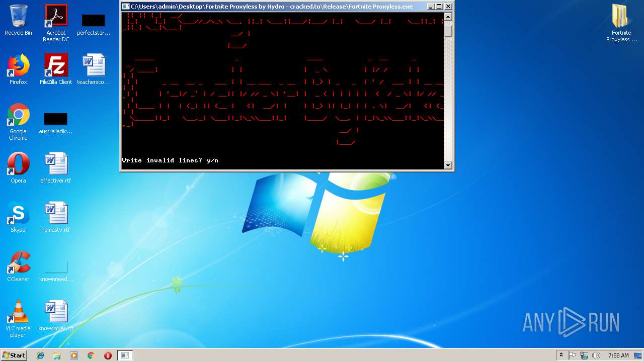Open Google Chrome desktop shortcut
The image size is (644, 362).
[x=18, y=122]
